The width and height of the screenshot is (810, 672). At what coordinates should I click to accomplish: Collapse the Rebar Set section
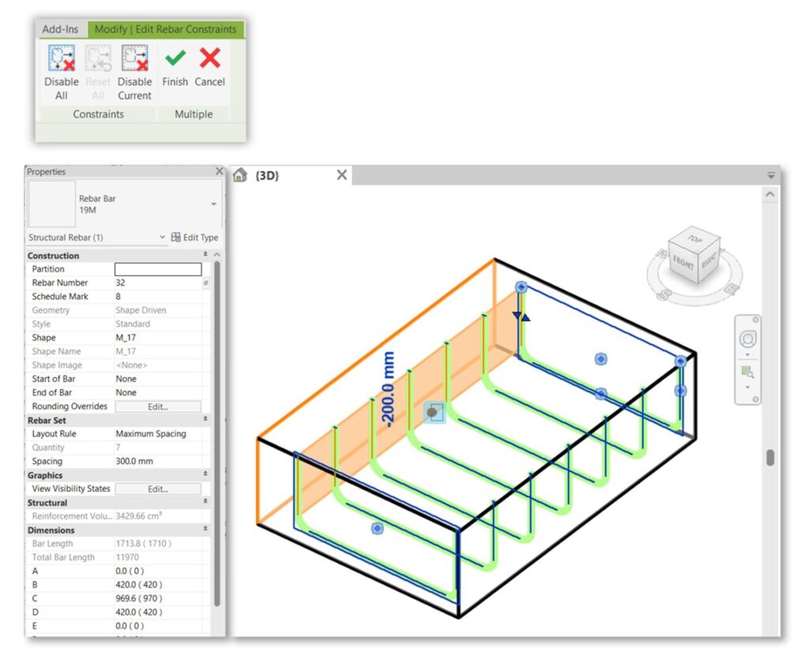click(x=205, y=419)
